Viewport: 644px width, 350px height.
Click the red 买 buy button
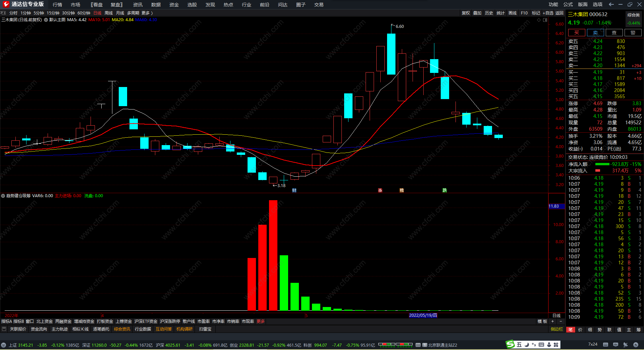[x=577, y=33]
